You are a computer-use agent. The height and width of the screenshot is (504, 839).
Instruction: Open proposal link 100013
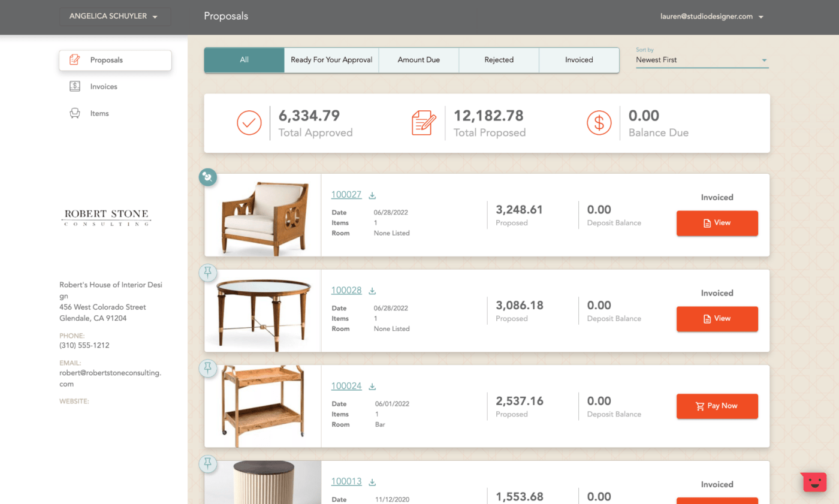[346, 482]
